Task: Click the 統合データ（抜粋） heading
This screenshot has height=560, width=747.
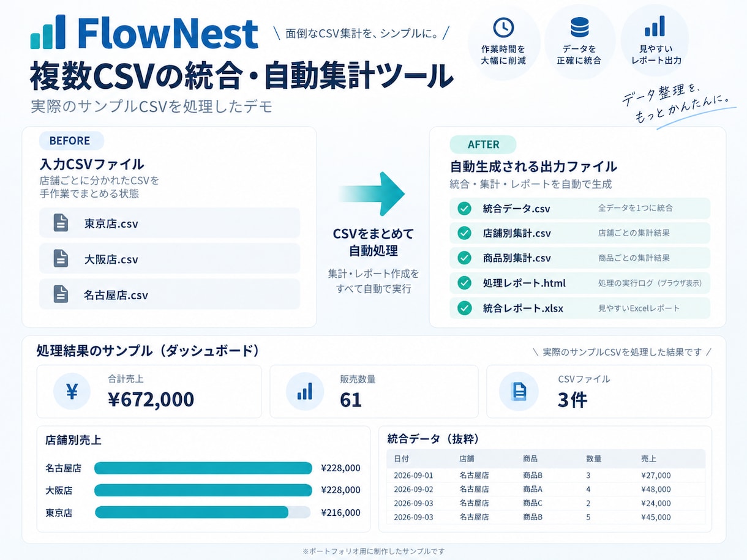Action: click(x=434, y=438)
